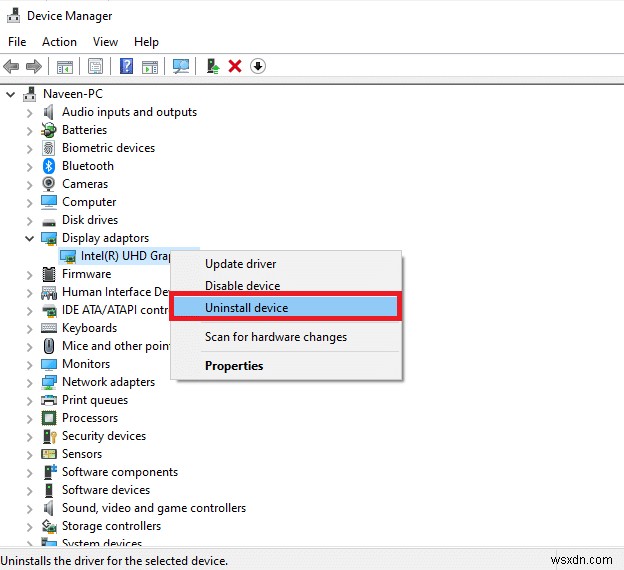The height and width of the screenshot is (570, 624).
Task: Select the Software devices label
Action: 106,490
